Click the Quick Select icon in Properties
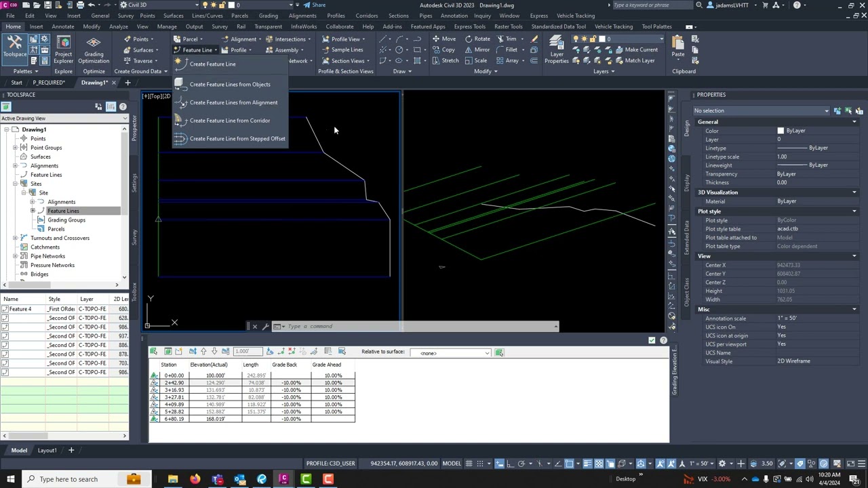This screenshot has width=868, height=488. pos(859,110)
